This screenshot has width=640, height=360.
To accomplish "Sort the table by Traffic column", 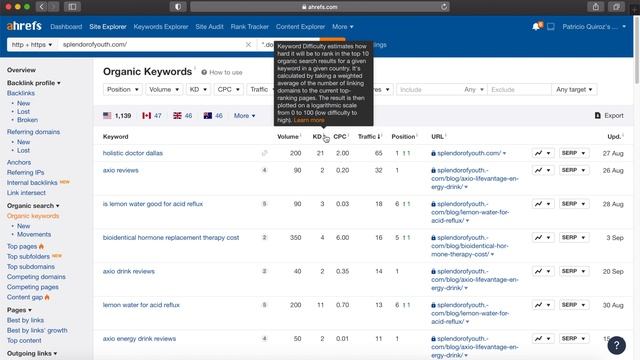I will click(x=369, y=137).
